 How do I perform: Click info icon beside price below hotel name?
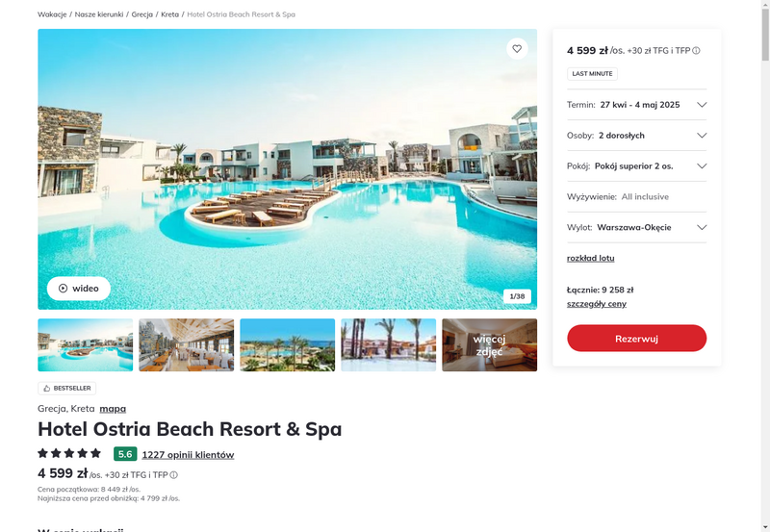coord(174,475)
